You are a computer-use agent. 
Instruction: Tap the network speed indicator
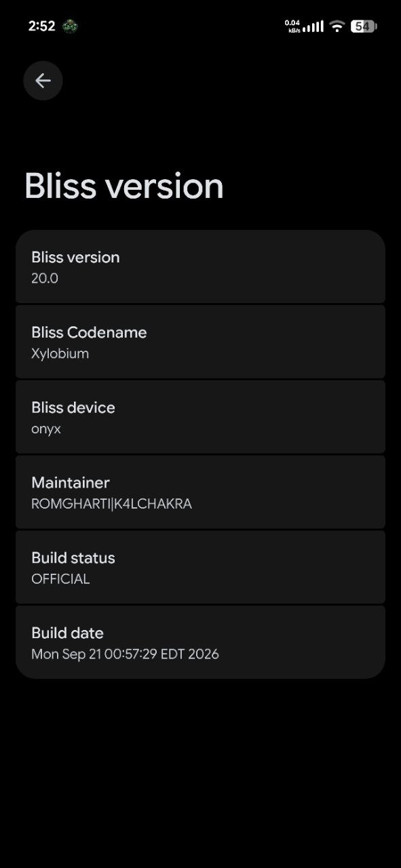click(292, 26)
